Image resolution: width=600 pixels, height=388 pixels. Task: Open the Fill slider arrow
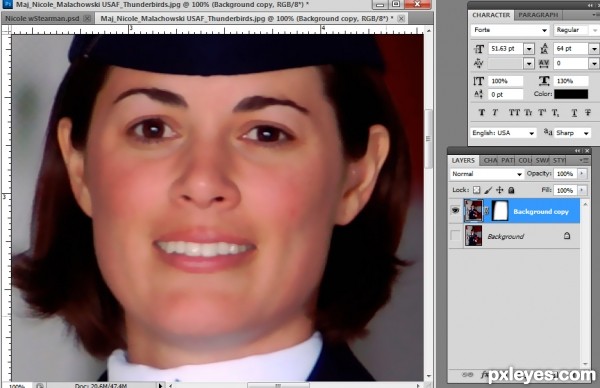[582, 190]
